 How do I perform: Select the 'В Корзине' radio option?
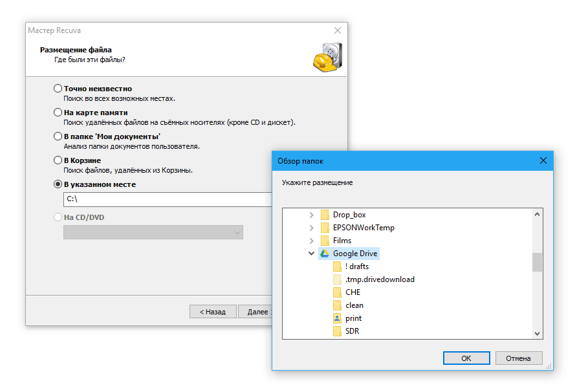58,160
